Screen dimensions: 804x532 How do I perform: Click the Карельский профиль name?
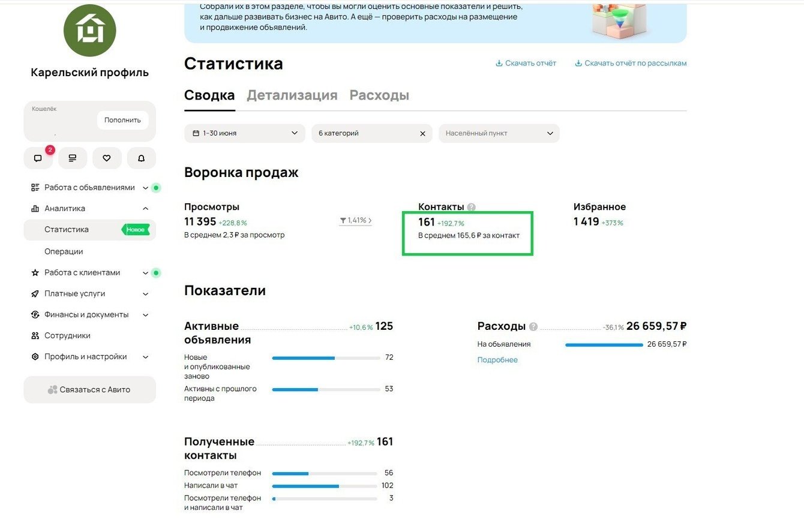pos(90,73)
